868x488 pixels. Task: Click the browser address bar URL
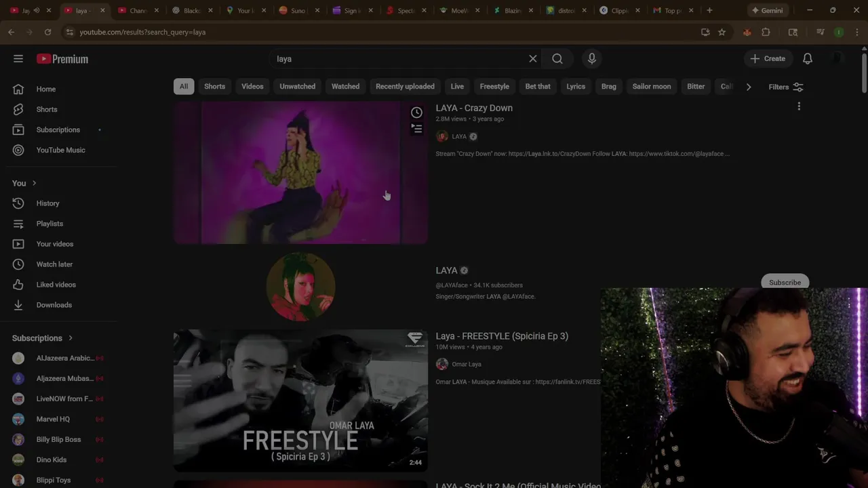pyautogui.click(x=142, y=32)
